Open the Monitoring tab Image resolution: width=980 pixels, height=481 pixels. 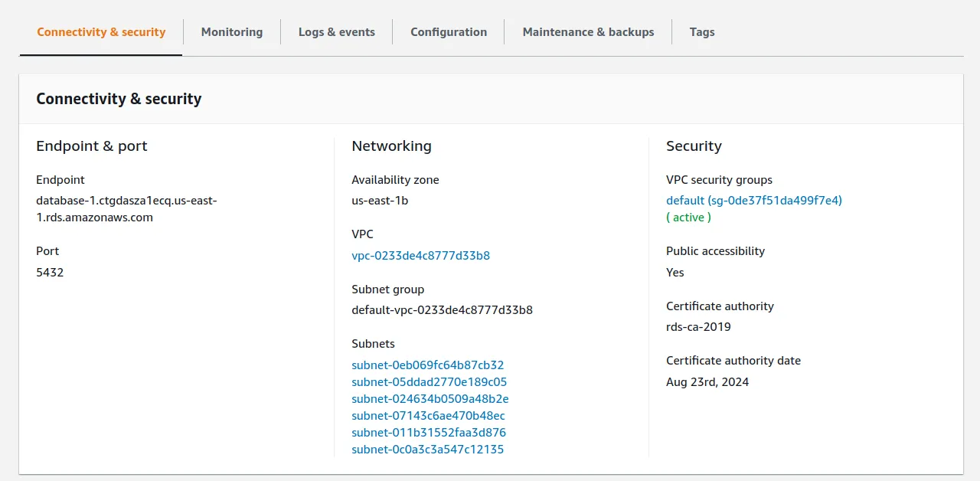tap(231, 32)
